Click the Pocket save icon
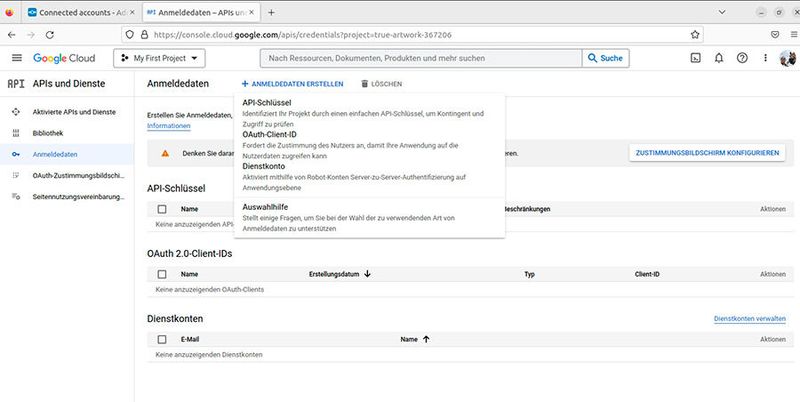 [775, 35]
